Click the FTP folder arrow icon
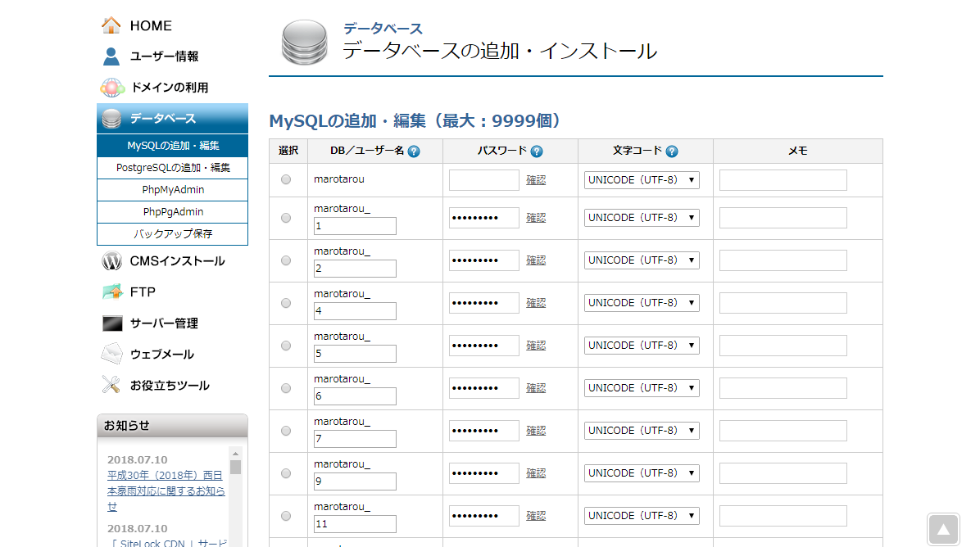Viewport: 980px width, 547px height. tap(112, 292)
